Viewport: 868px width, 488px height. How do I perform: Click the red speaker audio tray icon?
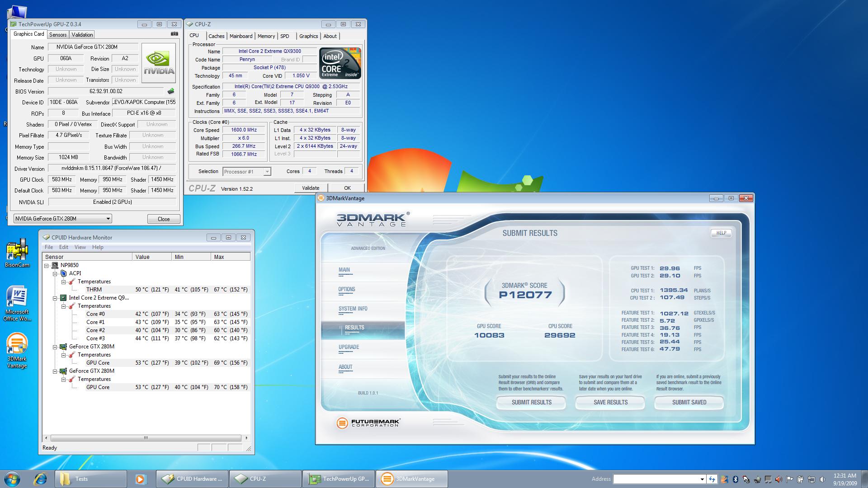[x=778, y=479]
